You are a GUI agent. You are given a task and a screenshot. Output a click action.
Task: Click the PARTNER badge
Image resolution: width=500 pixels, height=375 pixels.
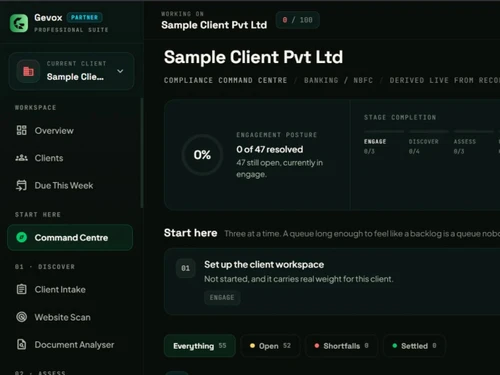(84, 17)
